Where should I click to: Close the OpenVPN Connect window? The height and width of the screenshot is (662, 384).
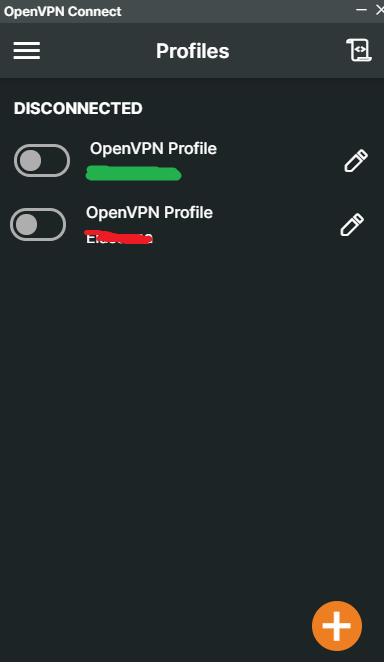point(379,10)
